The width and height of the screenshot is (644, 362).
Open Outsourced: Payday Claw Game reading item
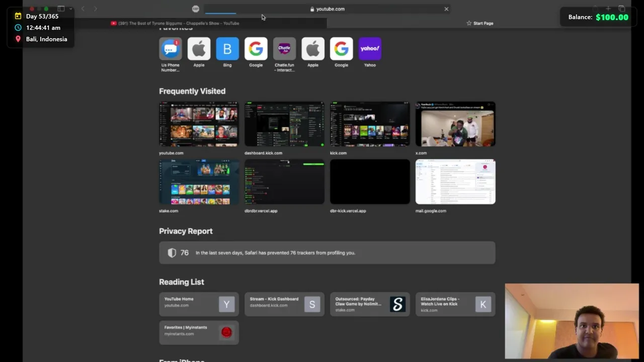[x=370, y=304]
